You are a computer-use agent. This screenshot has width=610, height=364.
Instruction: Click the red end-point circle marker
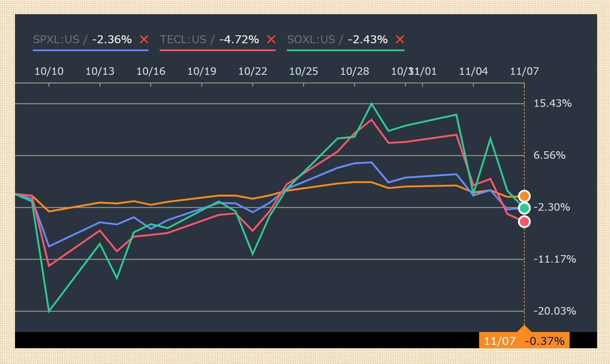point(524,222)
